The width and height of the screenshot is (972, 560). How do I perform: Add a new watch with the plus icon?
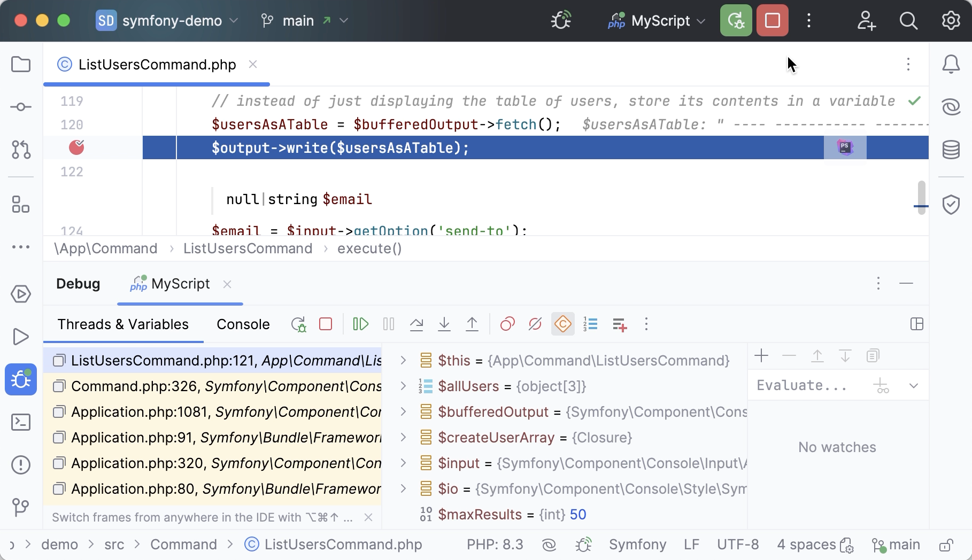coord(761,355)
